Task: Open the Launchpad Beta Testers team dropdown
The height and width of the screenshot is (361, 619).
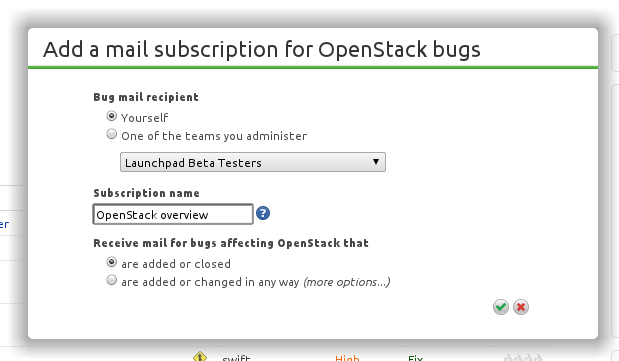Action: point(253,162)
